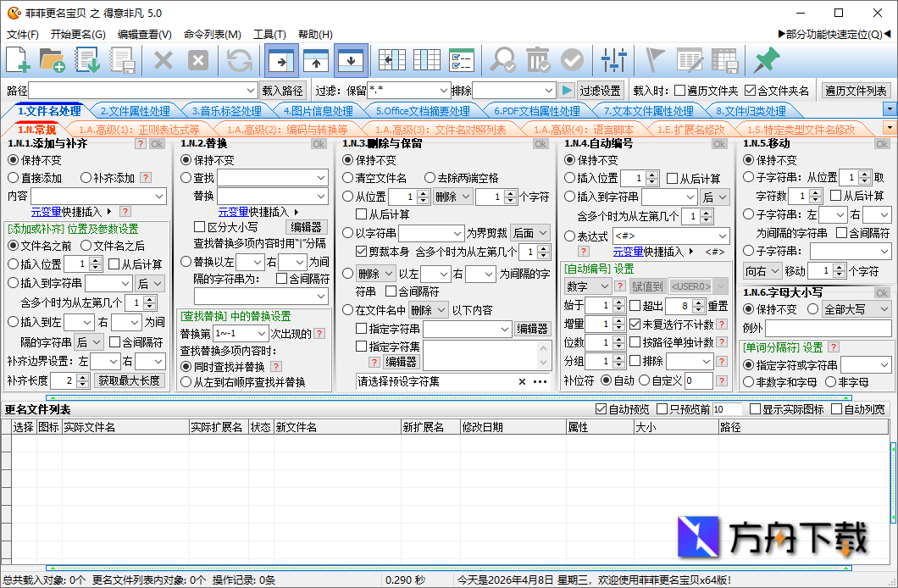Click the magnifier preview icon in toolbar
Image resolution: width=898 pixels, height=588 pixels.
click(503, 60)
